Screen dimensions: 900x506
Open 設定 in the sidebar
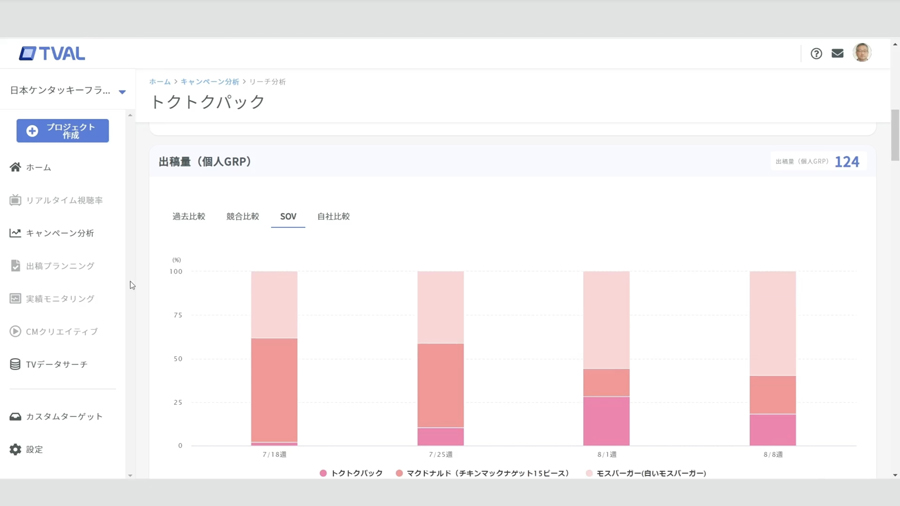pyautogui.click(x=34, y=449)
